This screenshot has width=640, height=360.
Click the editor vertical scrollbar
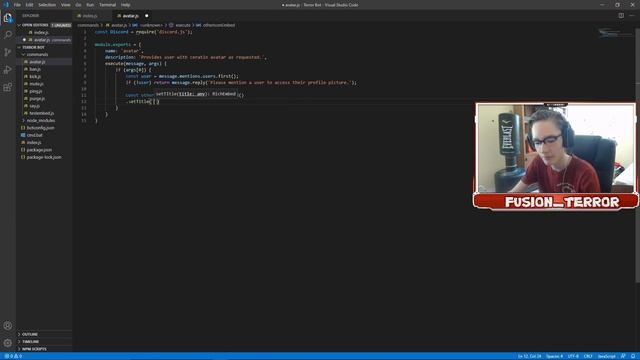[638, 155]
